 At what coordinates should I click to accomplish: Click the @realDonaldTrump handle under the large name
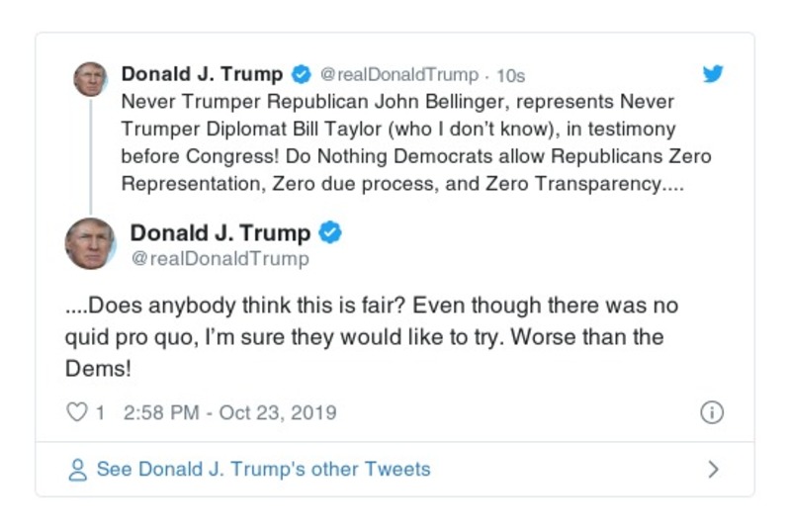[219, 259]
